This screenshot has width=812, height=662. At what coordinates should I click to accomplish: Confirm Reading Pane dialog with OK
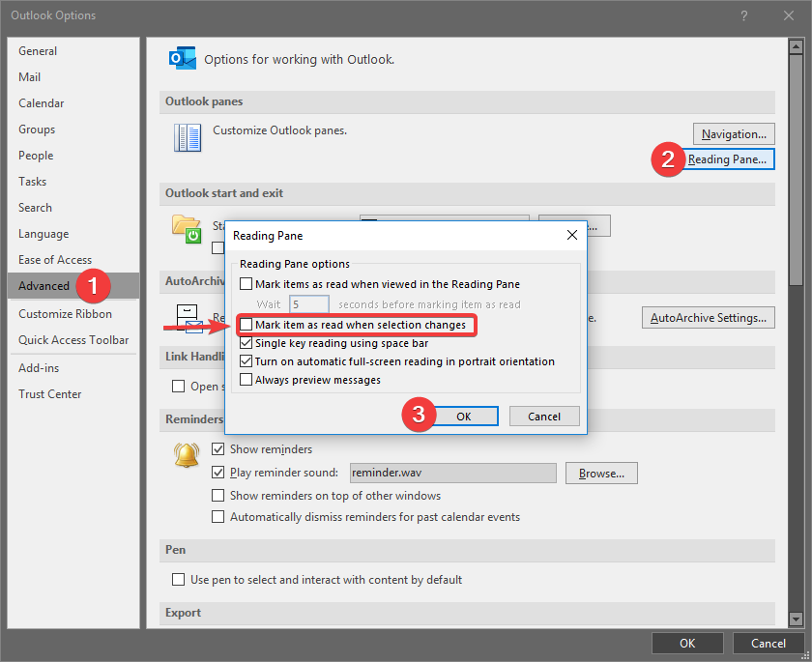(x=464, y=417)
